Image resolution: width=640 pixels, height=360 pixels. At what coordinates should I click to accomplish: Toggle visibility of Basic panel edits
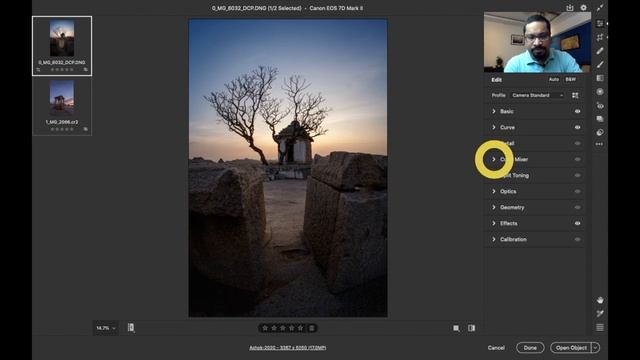click(578, 111)
